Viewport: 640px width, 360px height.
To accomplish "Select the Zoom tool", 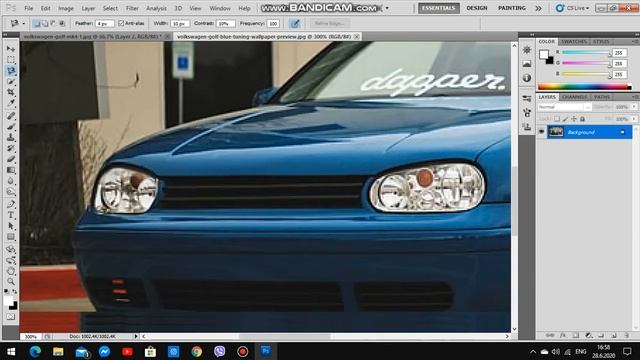I will pos(11,282).
